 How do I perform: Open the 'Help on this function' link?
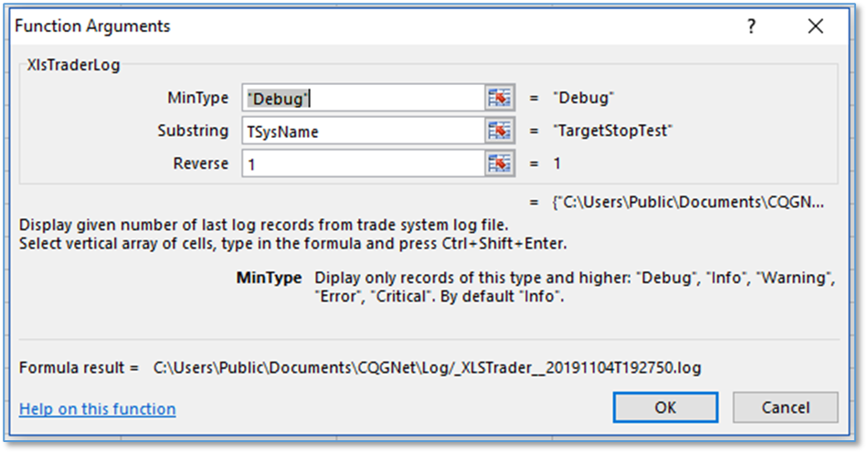tap(98, 409)
